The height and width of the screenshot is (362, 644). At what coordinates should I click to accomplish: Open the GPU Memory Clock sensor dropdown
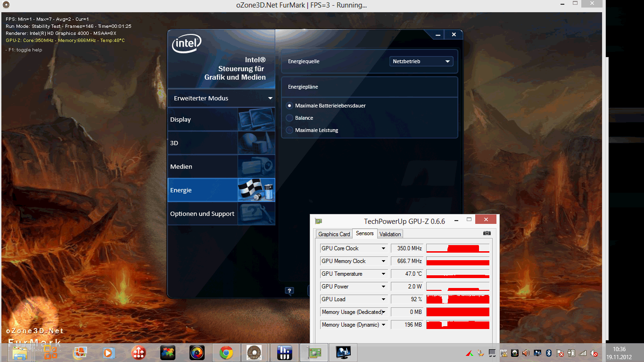[354, 261]
